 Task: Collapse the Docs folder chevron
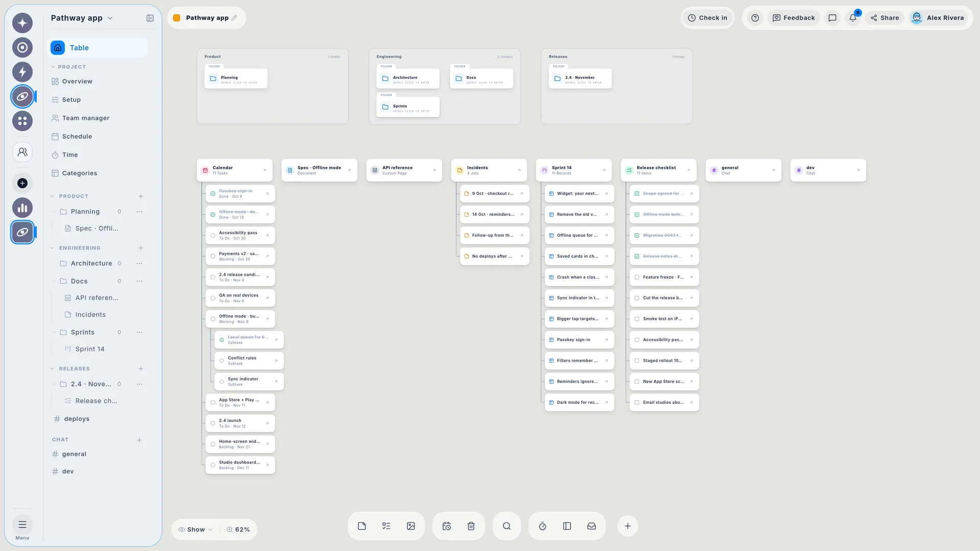[54, 281]
